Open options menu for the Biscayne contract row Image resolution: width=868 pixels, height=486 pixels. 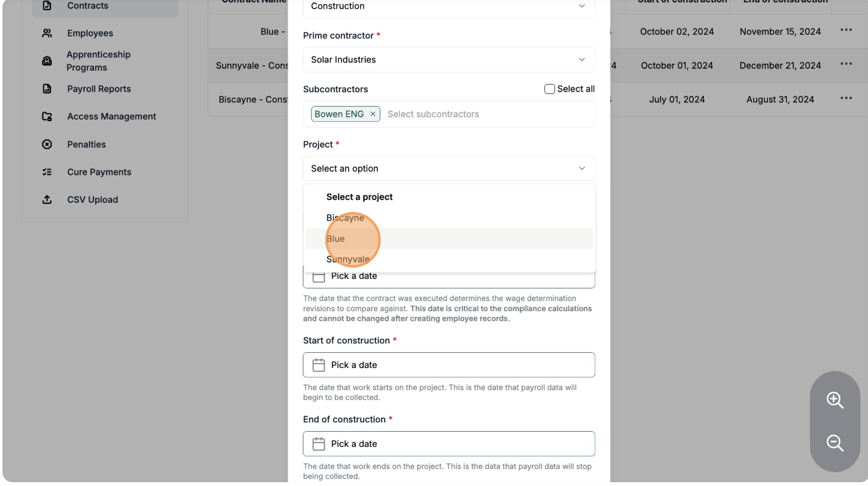(x=846, y=98)
